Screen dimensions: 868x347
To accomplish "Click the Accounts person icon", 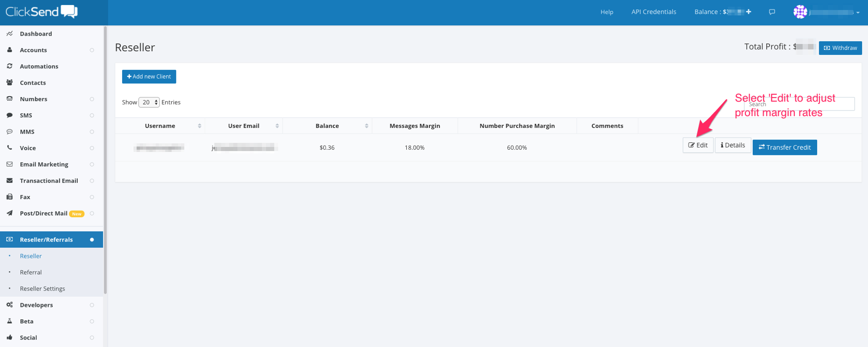I will pos(10,50).
